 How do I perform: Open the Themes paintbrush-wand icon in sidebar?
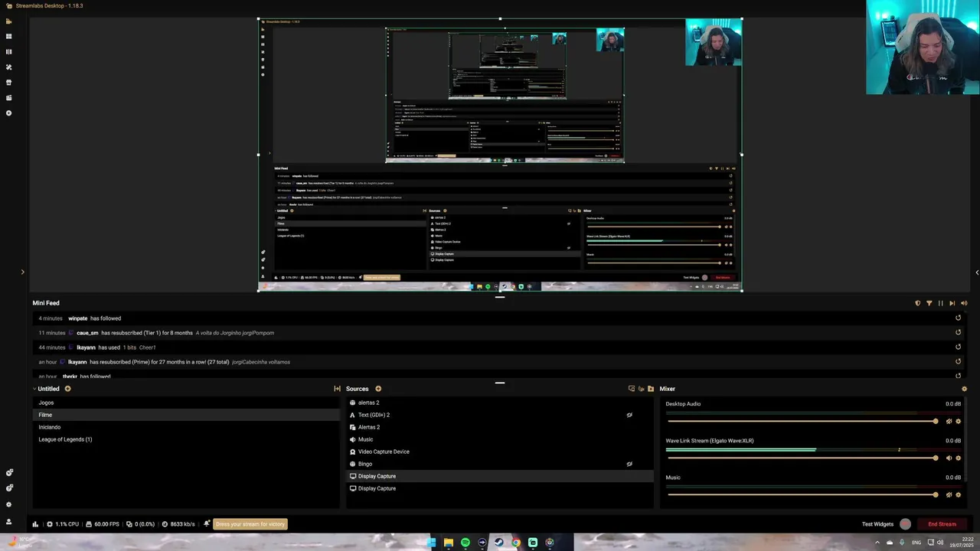pos(9,67)
